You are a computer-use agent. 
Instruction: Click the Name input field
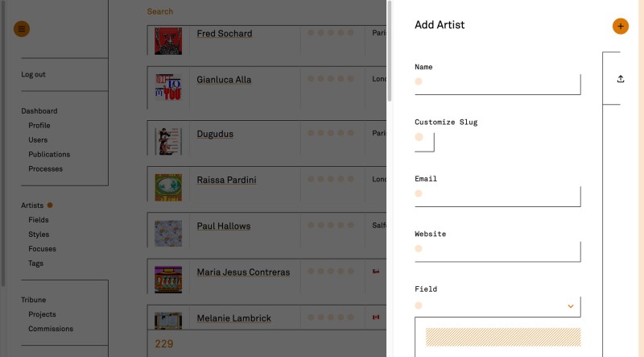pyautogui.click(x=497, y=84)
